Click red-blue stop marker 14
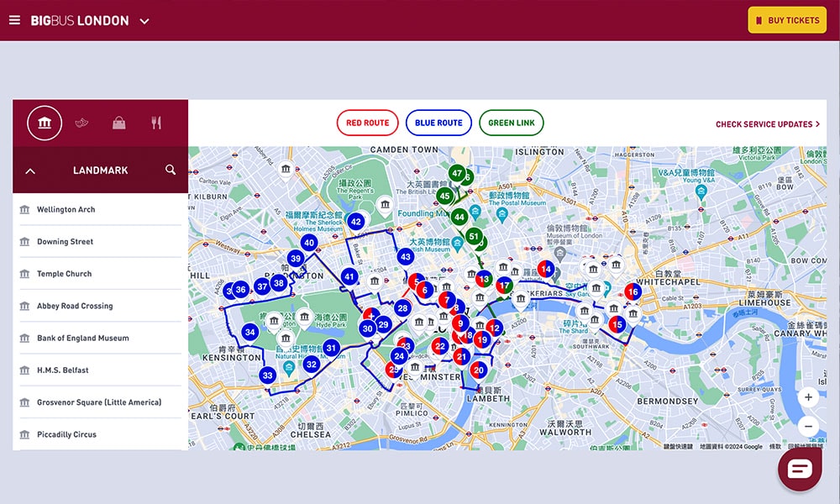Screen dimensions: 840x504 pyautogui.click(x=546, y=269)
